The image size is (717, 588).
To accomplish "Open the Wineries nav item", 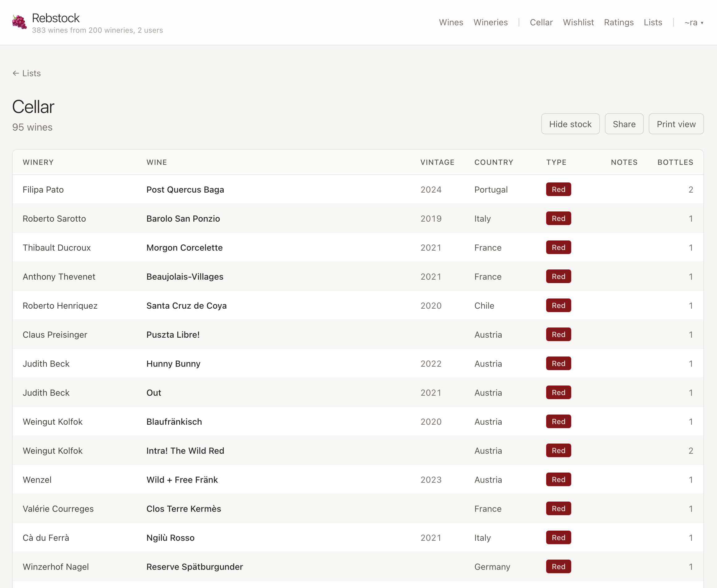I will tap(491, 22).
